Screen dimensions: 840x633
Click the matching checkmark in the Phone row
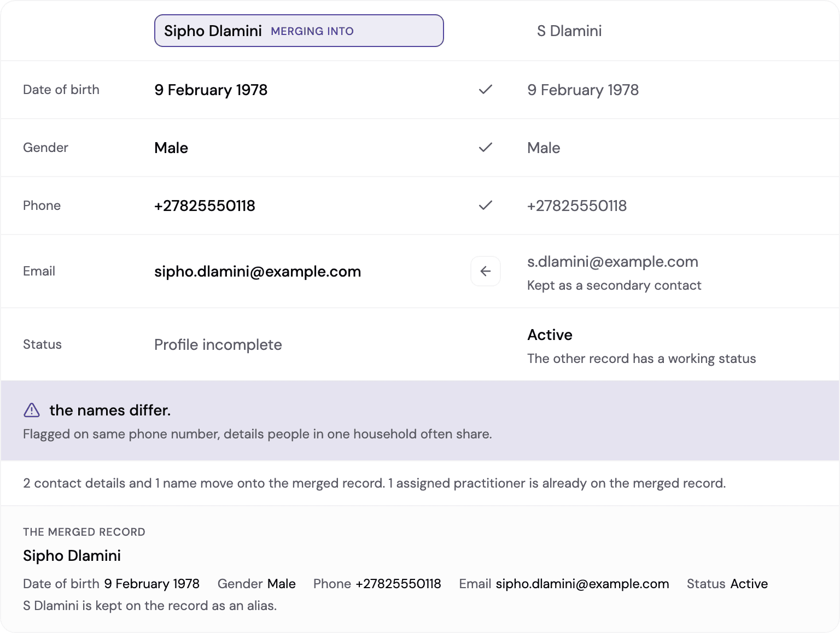coord(486,206)
